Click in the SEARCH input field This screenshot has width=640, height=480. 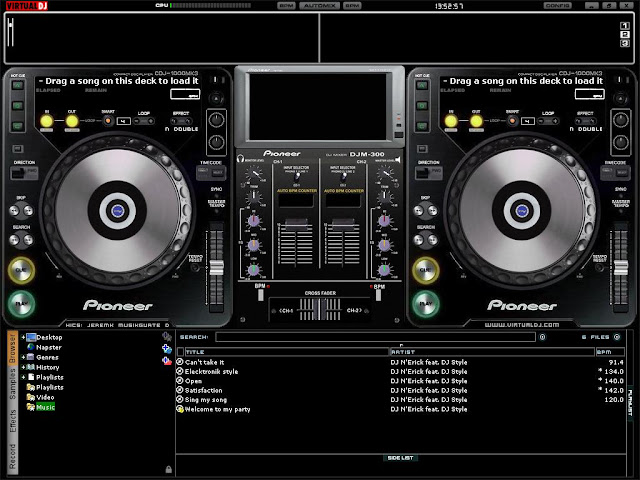click(x=375, y=337)
